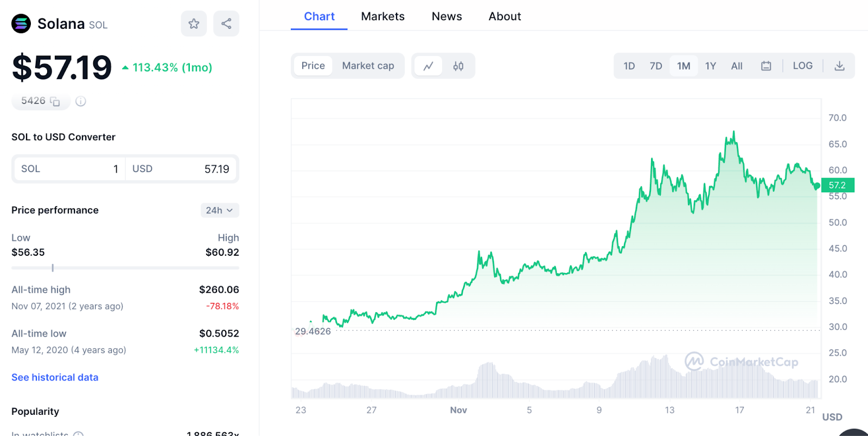This screenshot has height=436, width=868.
Task: Click the $57.19 main price text
Action: pyautogui.click(x=62, y=67)
